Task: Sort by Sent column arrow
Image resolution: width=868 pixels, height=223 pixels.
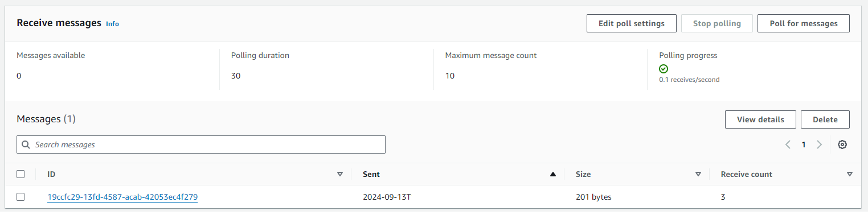Action: pos(552,175)
